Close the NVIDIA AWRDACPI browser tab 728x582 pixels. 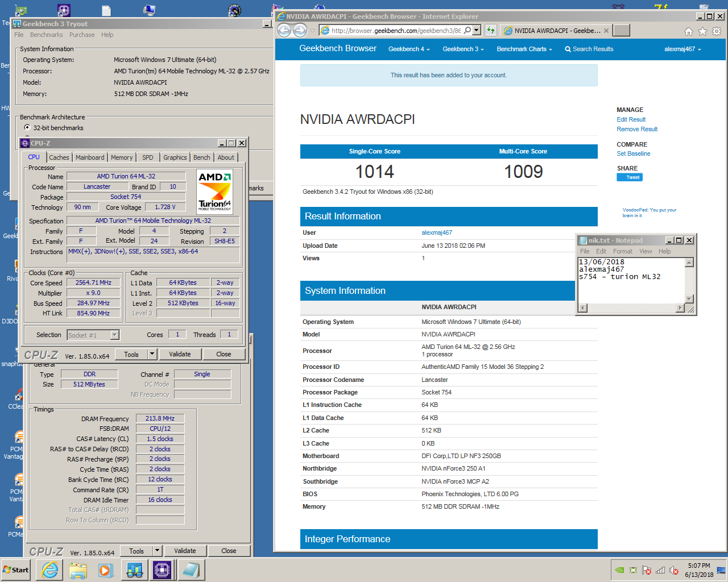(606, 31)
